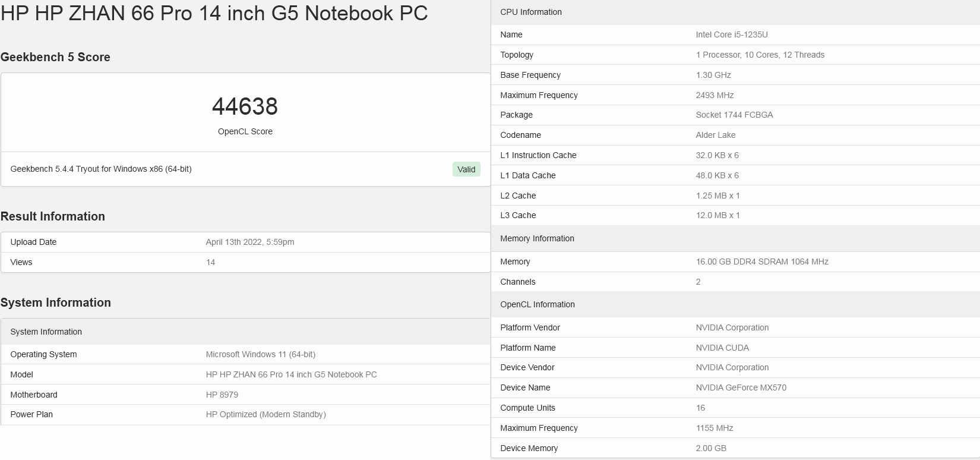The width and height of the screenshot is (980, 460).
Task: Click the CPU Information section header
Action: click(531, 12)
